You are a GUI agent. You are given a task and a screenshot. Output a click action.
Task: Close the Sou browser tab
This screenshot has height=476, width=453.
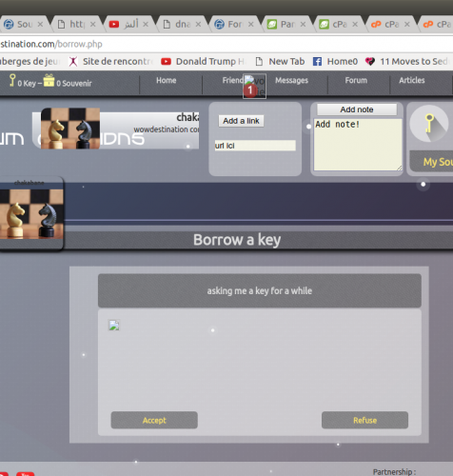(40, 24)
